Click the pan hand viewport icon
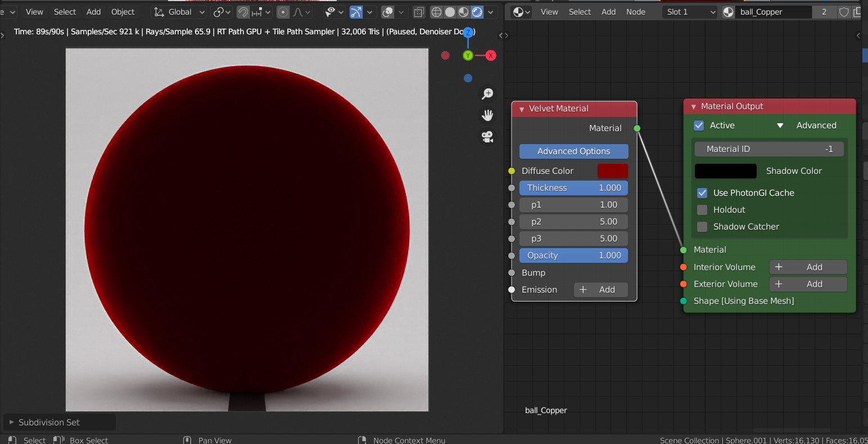The image size is (868, 444). pyautogui.click(x=487, y=115)
